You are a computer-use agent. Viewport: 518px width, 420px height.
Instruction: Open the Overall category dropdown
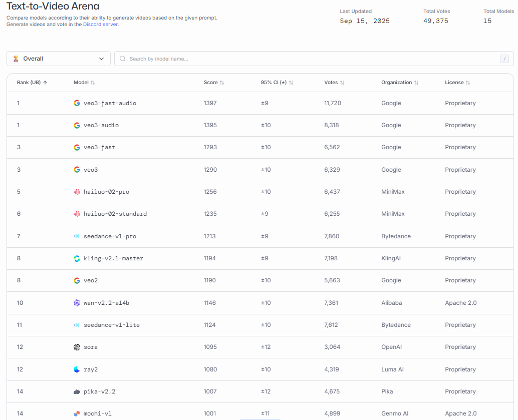(x=58, y=59)
